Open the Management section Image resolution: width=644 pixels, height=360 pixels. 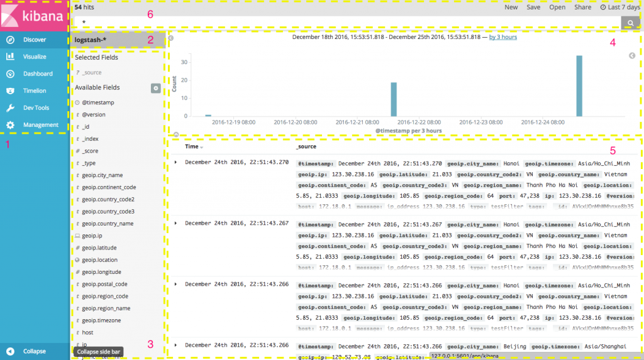pos(35,125)
